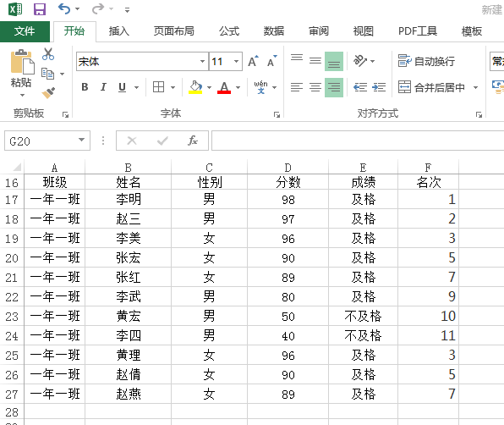Toggle the highlighted Align Right icon

[x=334, y=87]
